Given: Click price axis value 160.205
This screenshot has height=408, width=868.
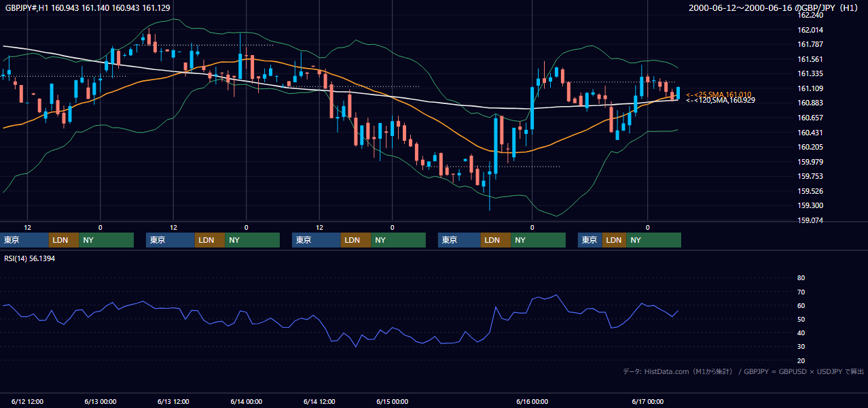Looking at the screenshot, I should [810, 147].
